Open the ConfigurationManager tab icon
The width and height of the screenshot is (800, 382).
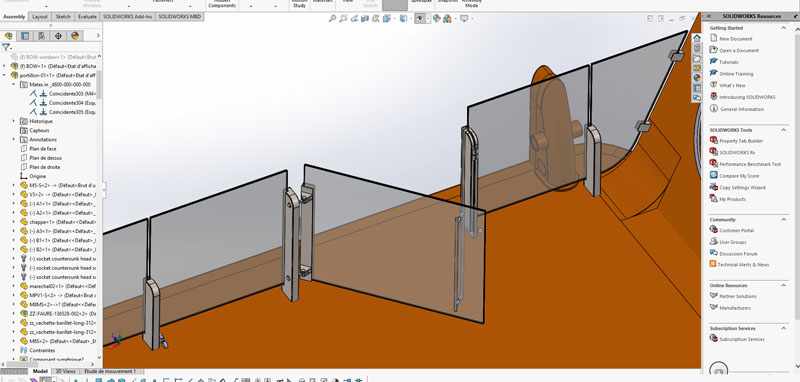click(x=41, y=36)
